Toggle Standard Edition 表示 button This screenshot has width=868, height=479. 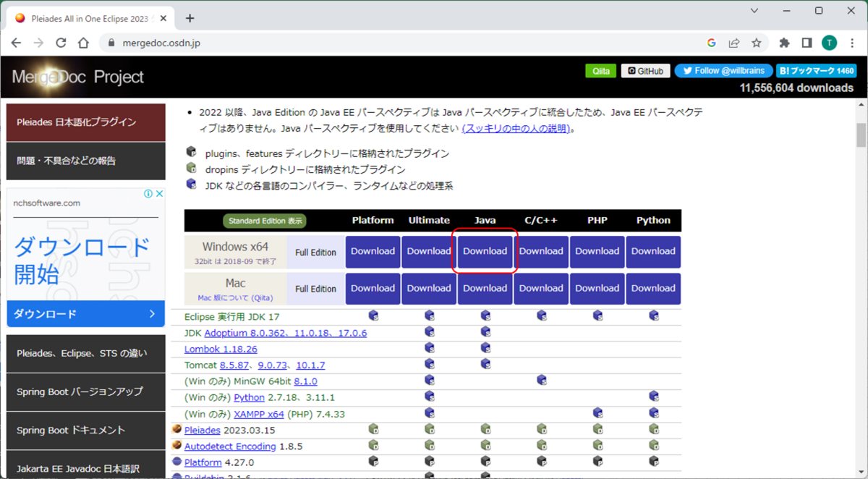point(264,221)
